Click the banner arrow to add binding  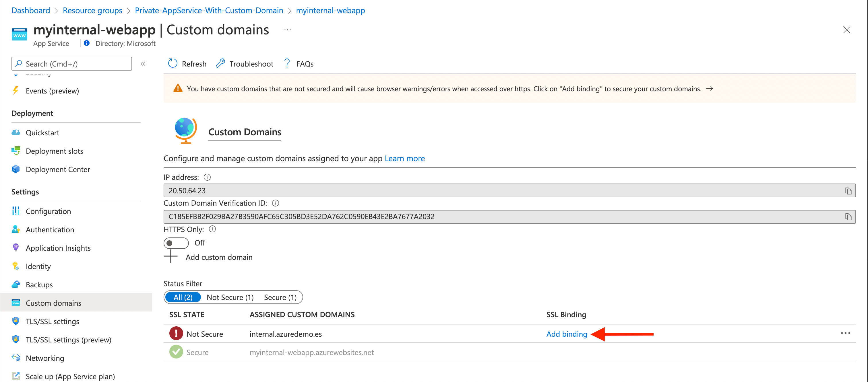[x=709, y=88]
